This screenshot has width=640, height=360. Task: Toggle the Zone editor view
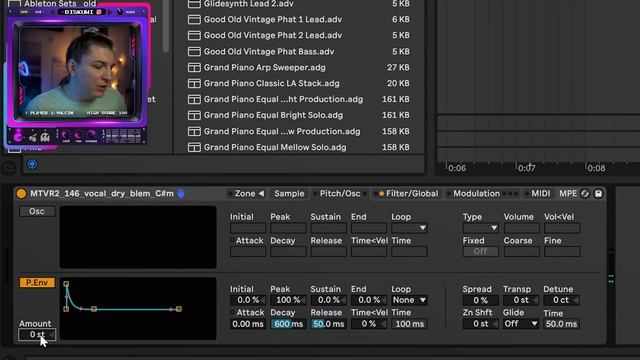pos(244,193)
